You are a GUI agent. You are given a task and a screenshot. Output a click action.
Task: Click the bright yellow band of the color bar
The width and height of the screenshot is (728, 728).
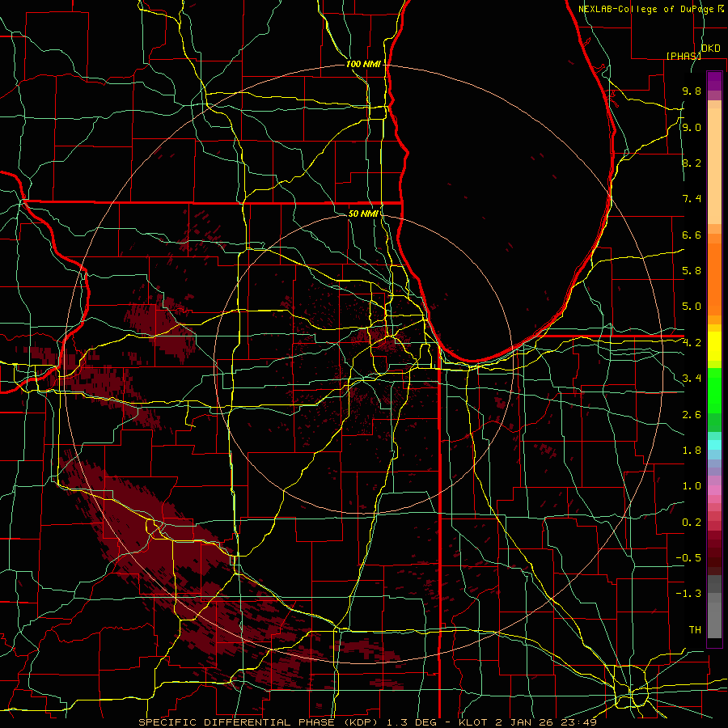click(714, 346)
